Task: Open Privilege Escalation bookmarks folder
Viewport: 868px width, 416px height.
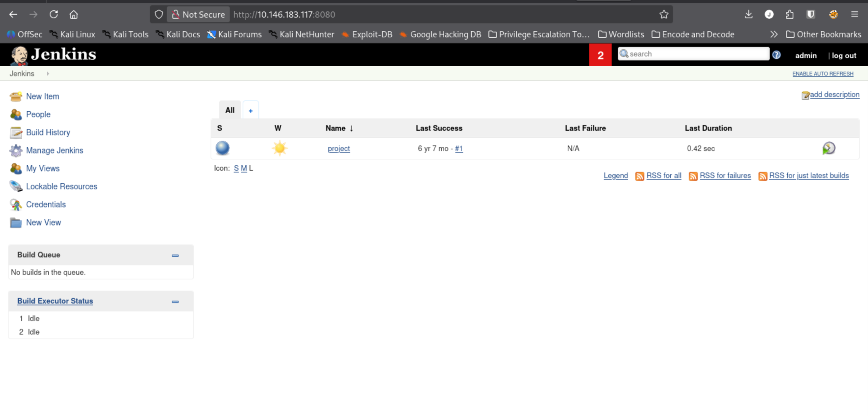Action: [539, 34]
